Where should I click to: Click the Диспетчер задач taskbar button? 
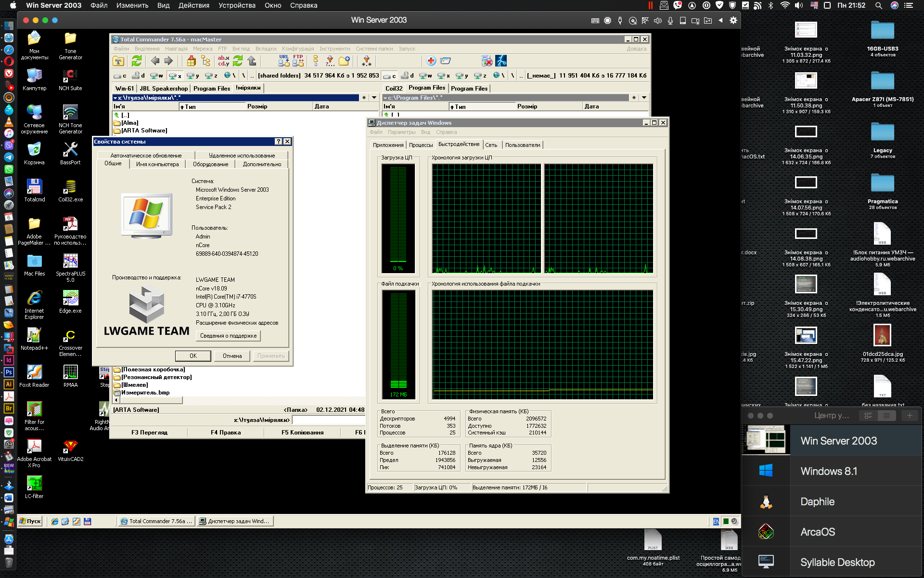tap(235, 521)
